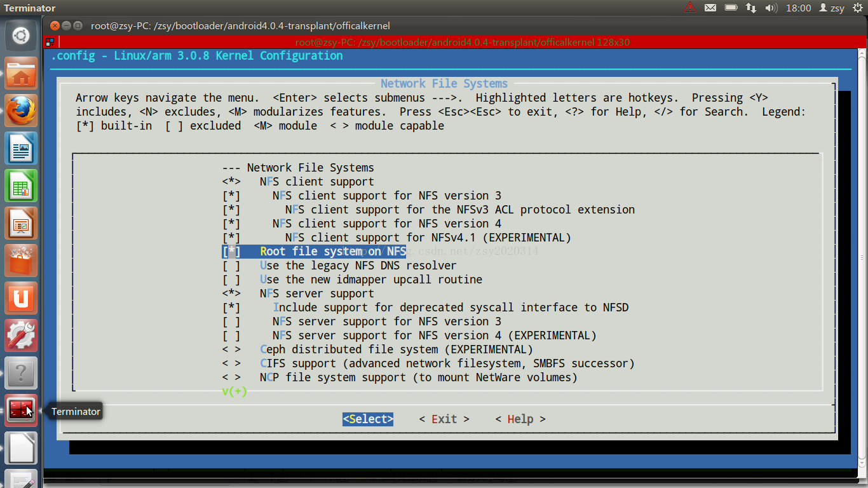Open Home Folder file manager in launcher

21,74
